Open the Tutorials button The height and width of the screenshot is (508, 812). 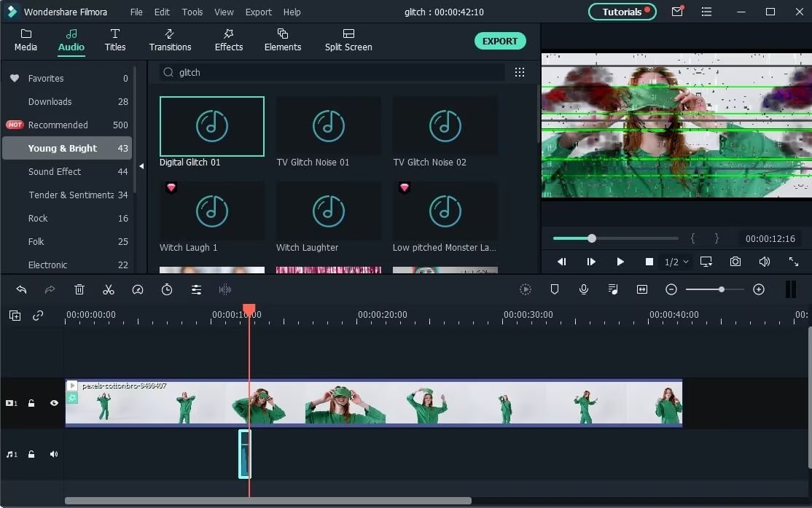pyautogui.click(x=622, y=12)
